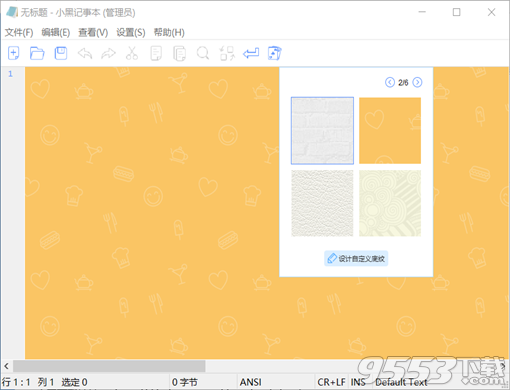Image resolution: width=510 pixels, height=390 pixels.
Task: Copy using the single page icon
Action: coord(156,53)
